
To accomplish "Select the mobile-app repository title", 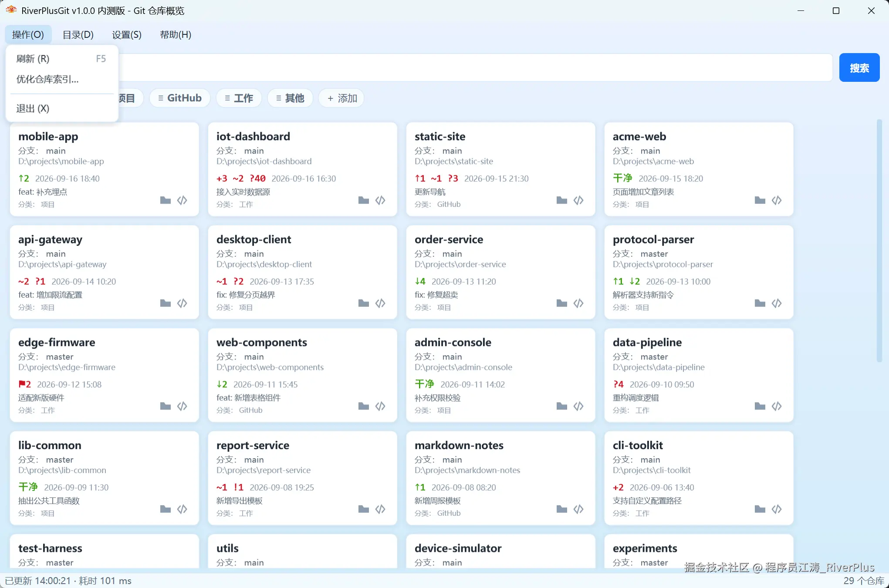I will [x=48, y=136].
